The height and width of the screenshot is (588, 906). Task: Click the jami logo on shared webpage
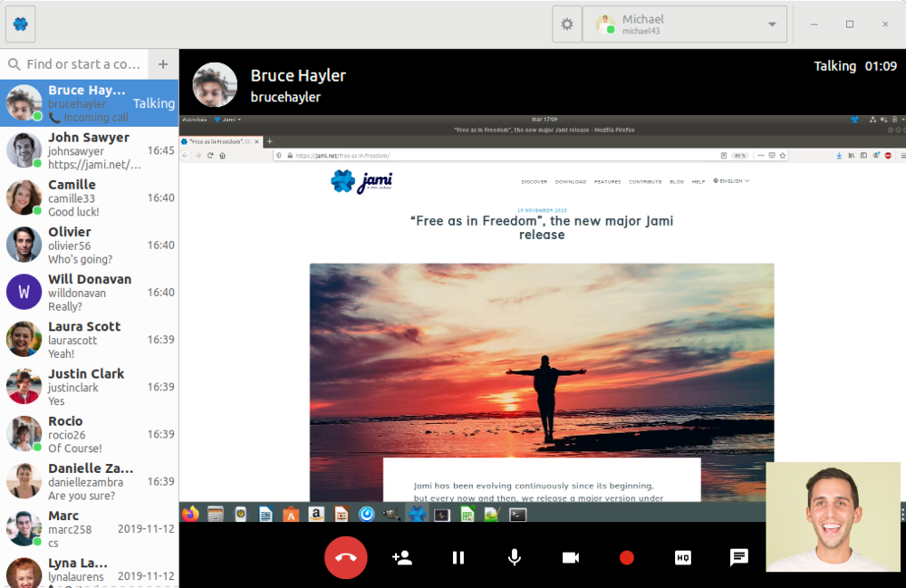pos(361,181)
